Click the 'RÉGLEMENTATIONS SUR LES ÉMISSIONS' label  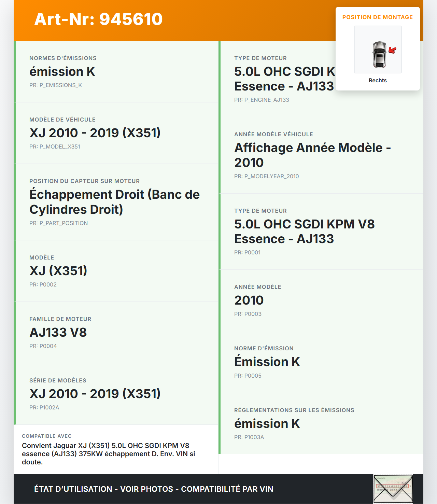tap(294, 410)
